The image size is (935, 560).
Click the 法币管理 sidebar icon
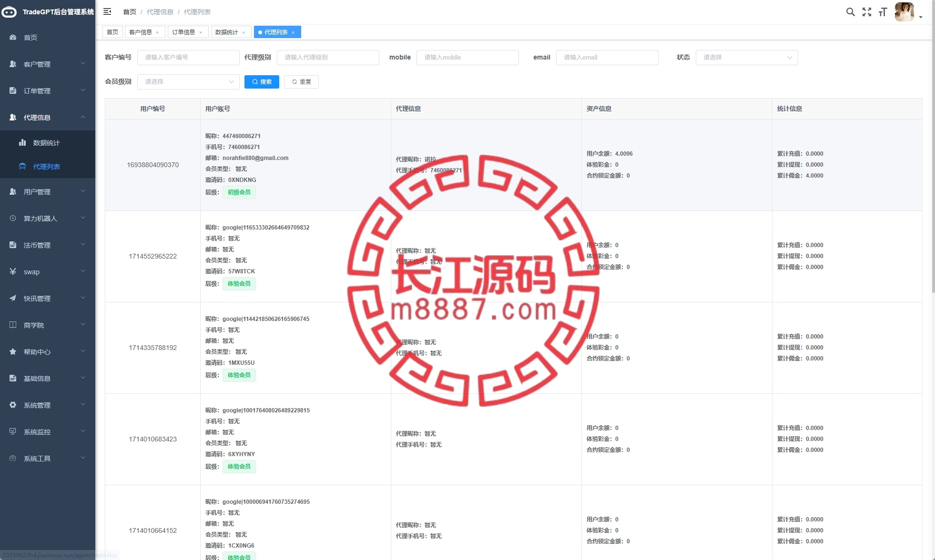click(x=13, y=245)
